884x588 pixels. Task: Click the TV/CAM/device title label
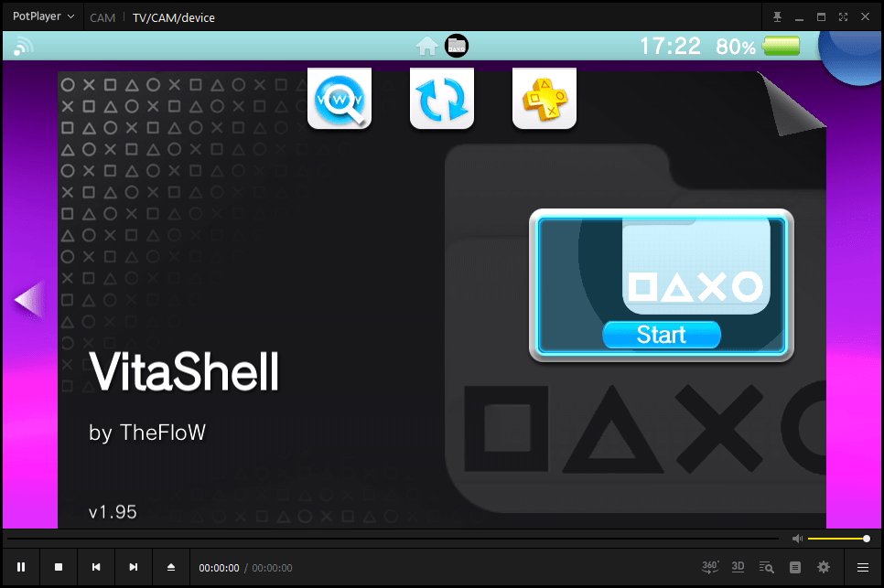pos(174,17)
